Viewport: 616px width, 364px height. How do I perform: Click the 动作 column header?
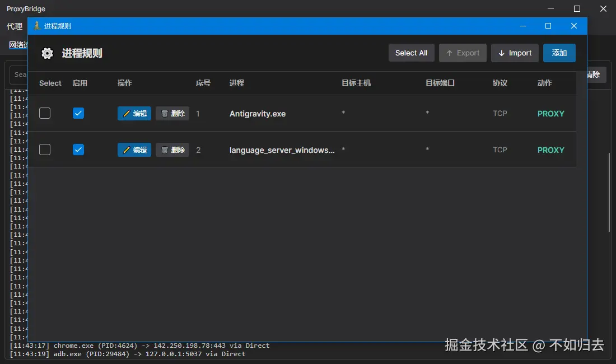(544, 83)
